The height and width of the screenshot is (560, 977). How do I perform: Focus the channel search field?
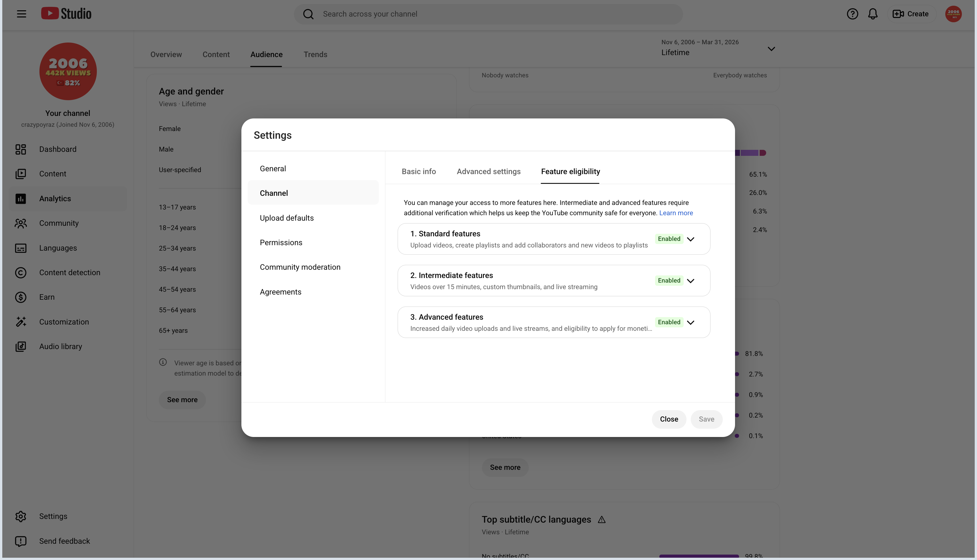point(488,14)
